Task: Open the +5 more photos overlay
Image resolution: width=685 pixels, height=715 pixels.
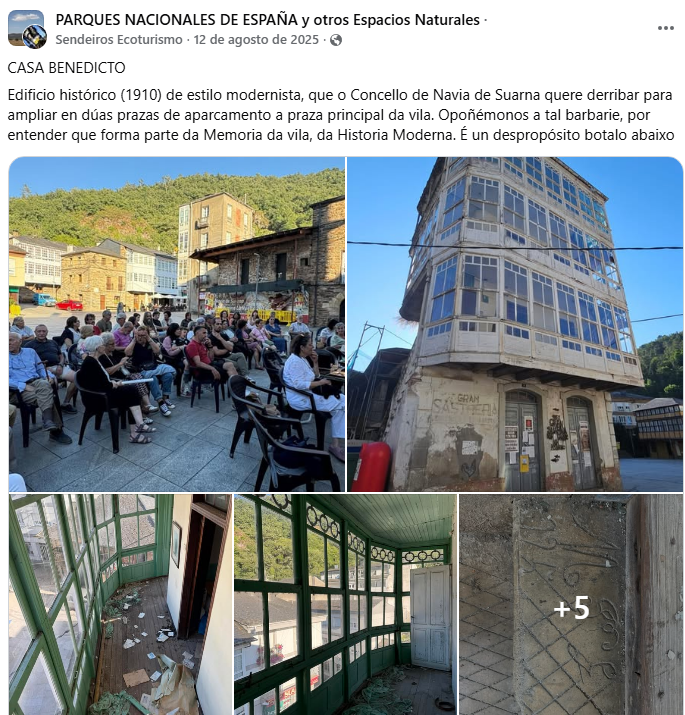Action: (x=571, y=604)
